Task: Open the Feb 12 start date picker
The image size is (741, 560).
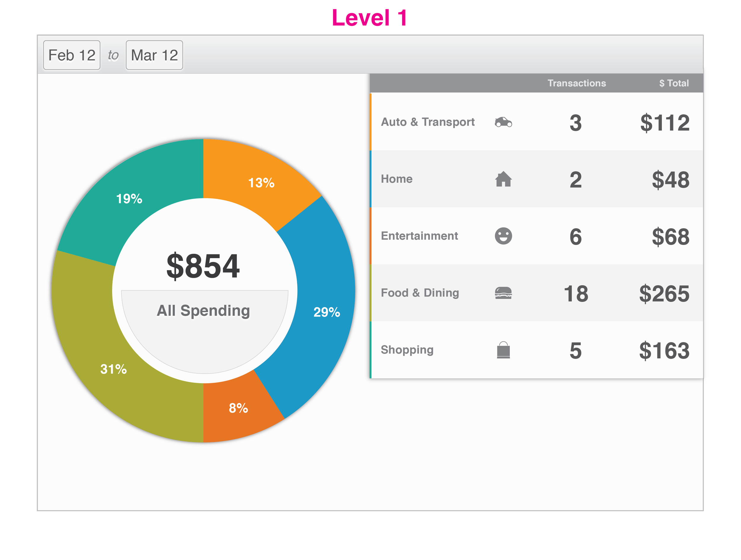Action: (72, 55)
